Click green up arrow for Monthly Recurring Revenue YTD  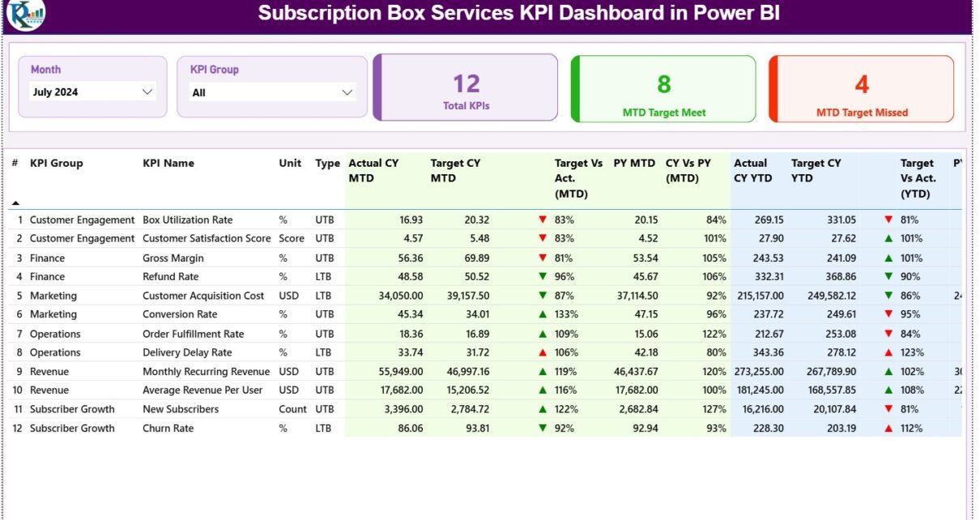(x=888, y=372)
